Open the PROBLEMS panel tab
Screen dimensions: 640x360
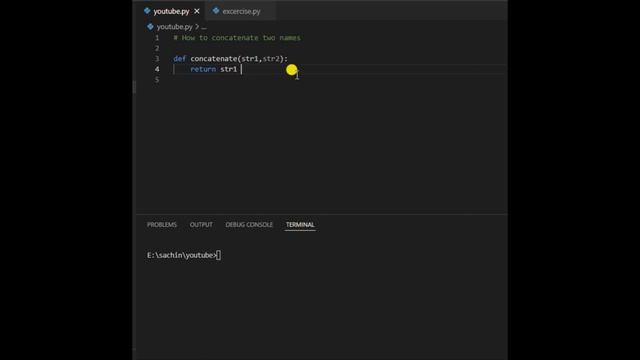pos(162,225)
